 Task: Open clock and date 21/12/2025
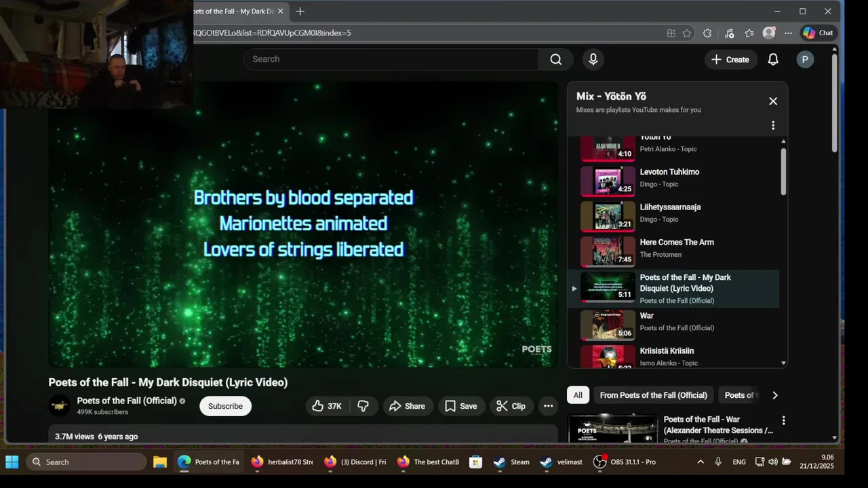tap(818, 462)
